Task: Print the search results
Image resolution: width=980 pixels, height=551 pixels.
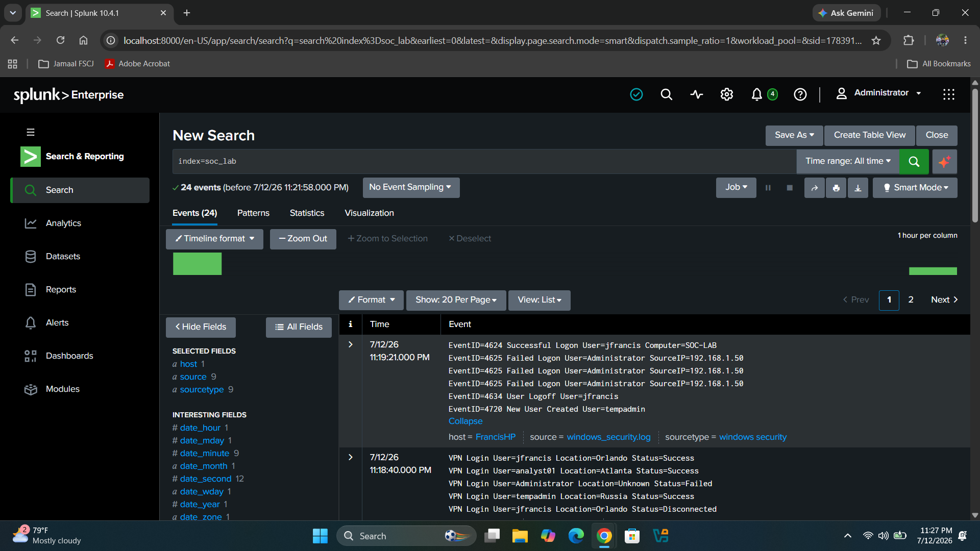Action: click(x=836, y=188)
